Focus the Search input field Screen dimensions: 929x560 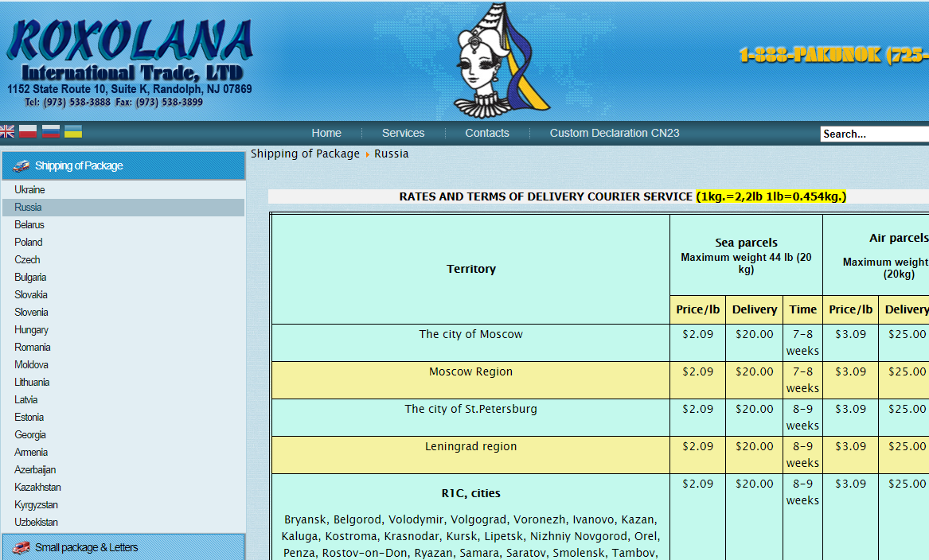[x=875, y=134]
